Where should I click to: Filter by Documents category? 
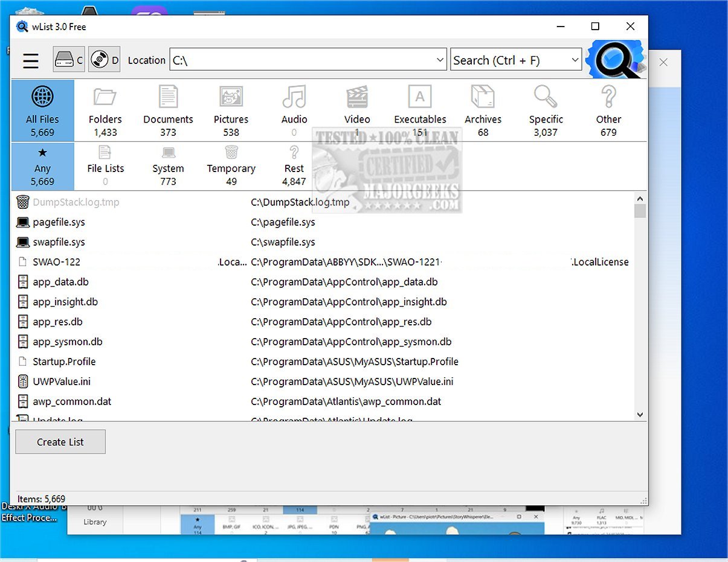point(168,110)
